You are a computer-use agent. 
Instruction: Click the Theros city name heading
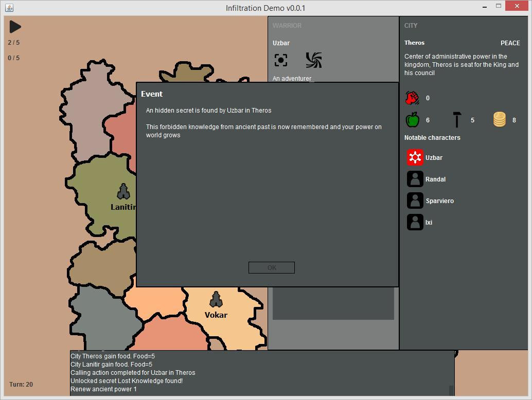click(414, 43)
